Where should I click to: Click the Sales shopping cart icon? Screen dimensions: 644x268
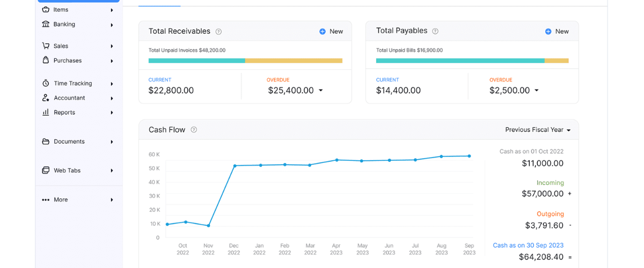(46, 46)
